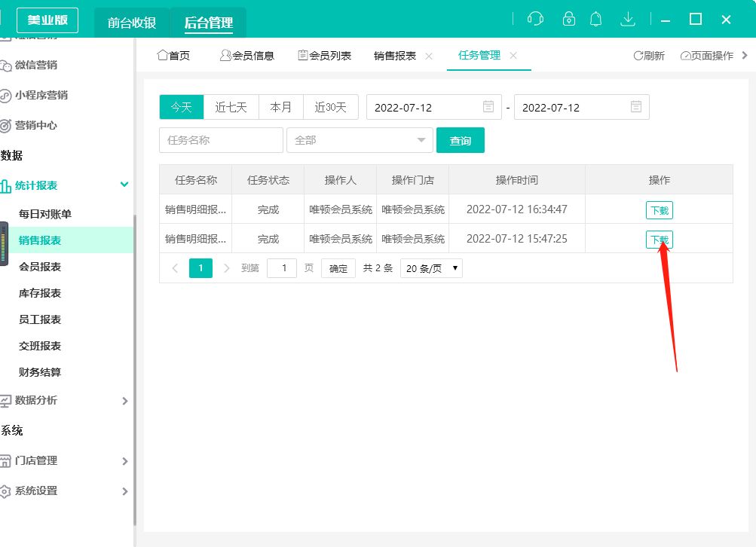This screenshot has height=547, width=756.
Task: Open the 20 条/页 page size dropdown
Action: (432, 268)
